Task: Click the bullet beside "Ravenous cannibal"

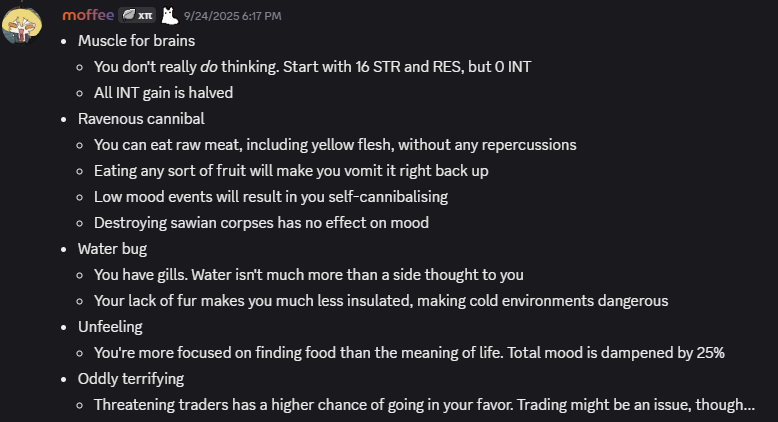Action: [64, 120]
